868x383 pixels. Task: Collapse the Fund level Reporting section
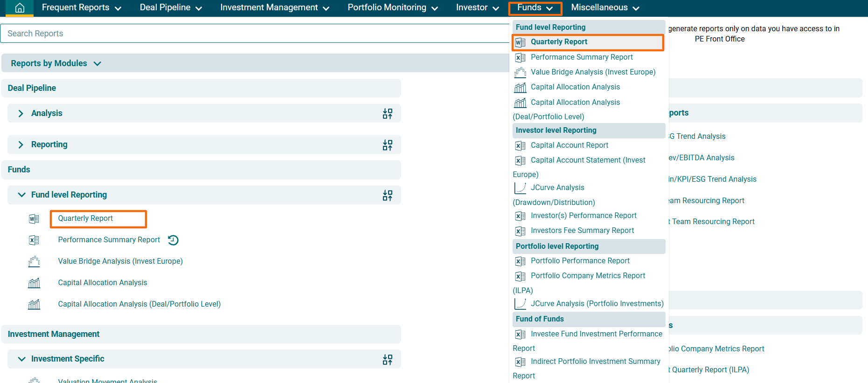point(21,195)
